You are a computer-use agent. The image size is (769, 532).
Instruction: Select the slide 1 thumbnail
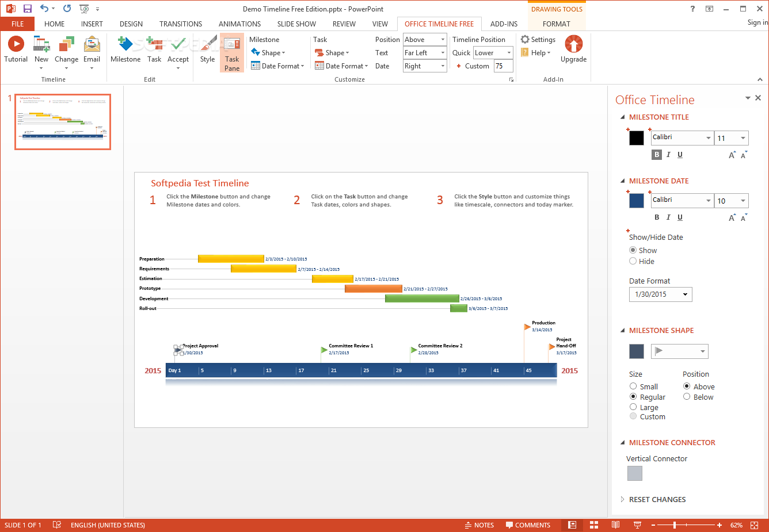click(62, 121)
